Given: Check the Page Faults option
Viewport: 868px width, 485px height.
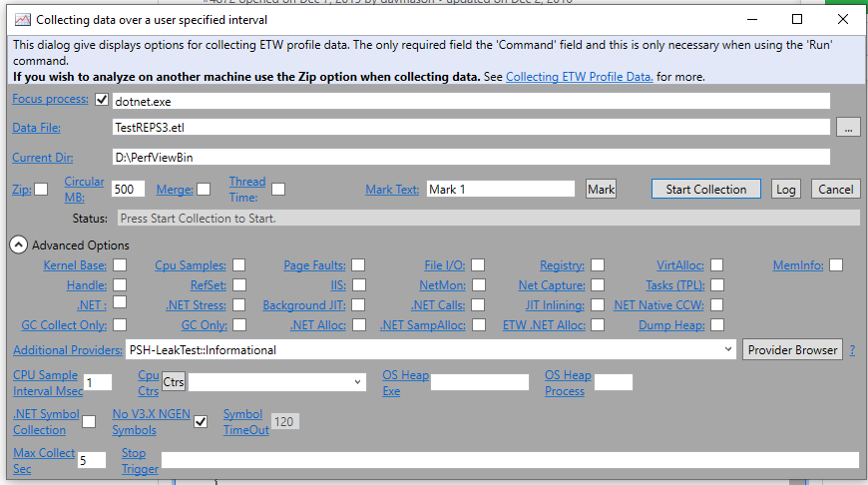Looking at the screenshot, I should coord(358,265).
